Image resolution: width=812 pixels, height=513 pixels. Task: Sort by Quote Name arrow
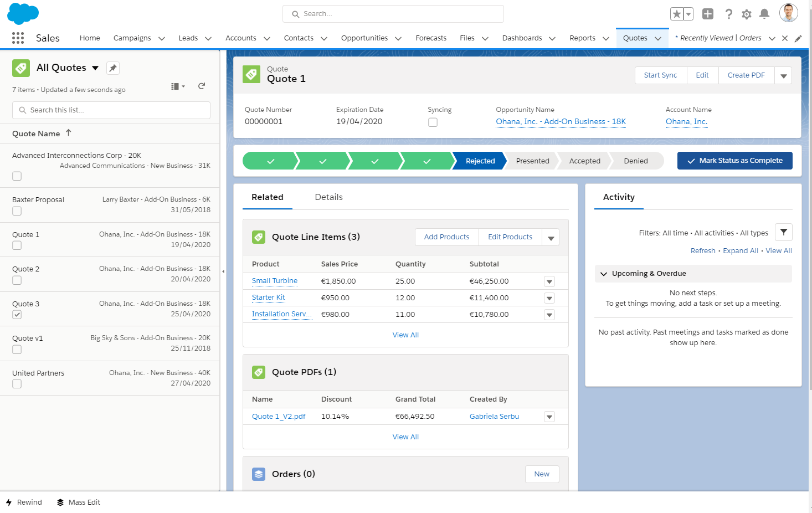coord(69,133)
